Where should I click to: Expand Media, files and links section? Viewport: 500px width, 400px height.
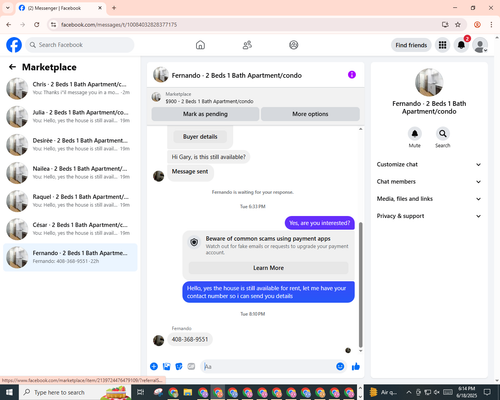click(x=429, y=199)
